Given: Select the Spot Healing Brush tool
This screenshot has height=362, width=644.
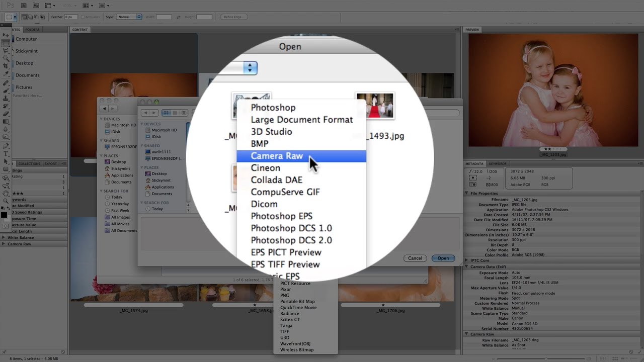Looking at the screenshot, I should point(6,83).
